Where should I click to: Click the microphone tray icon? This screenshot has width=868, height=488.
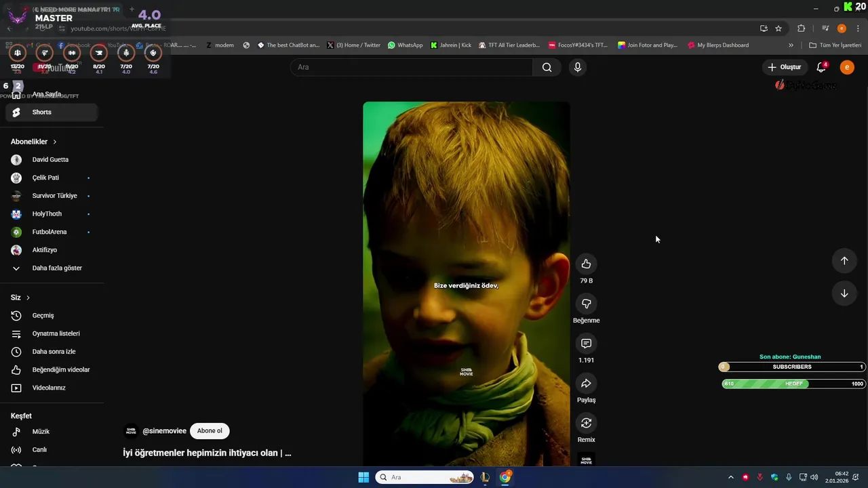pos(789,477)
